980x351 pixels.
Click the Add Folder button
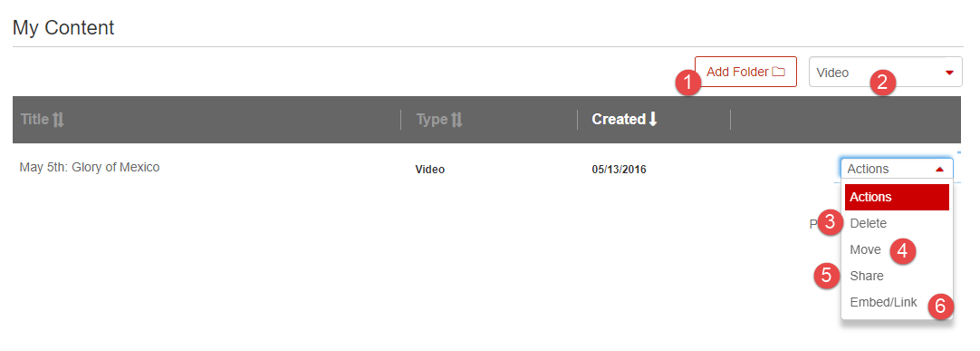point(745,72)
